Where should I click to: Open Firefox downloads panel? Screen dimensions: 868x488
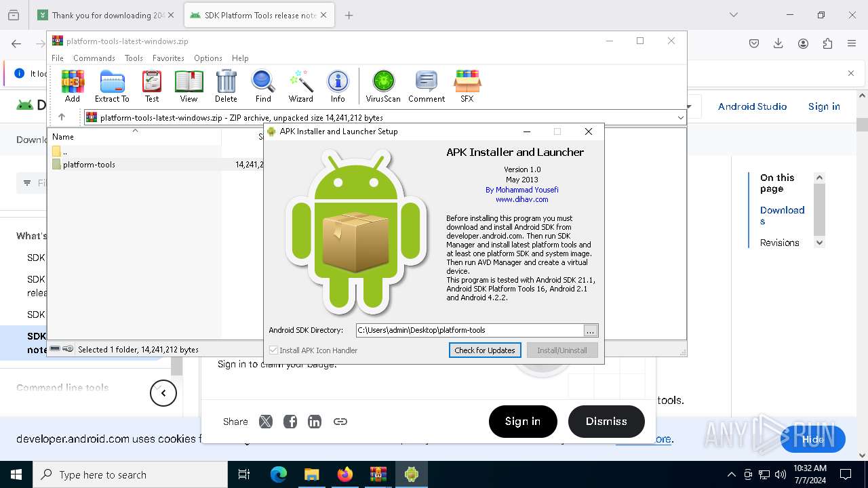coord(778,43)
